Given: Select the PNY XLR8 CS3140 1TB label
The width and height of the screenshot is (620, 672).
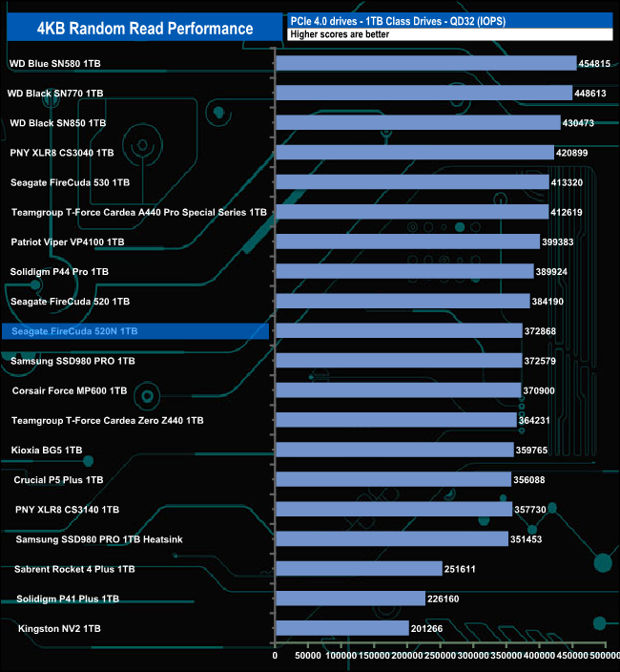Looking at the screenshot, I should click(67, 510).
